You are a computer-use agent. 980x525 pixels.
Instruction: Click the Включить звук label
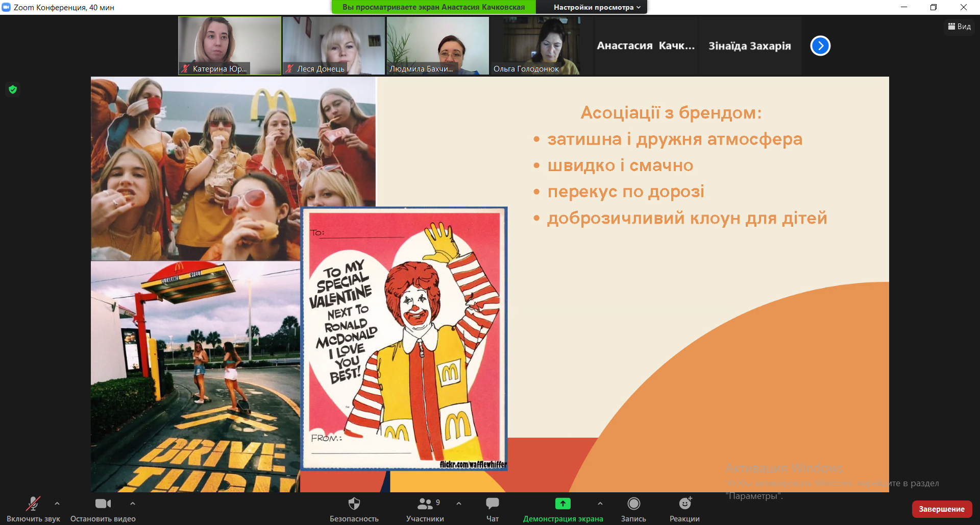pyautogui.click(x=33, y=518)
